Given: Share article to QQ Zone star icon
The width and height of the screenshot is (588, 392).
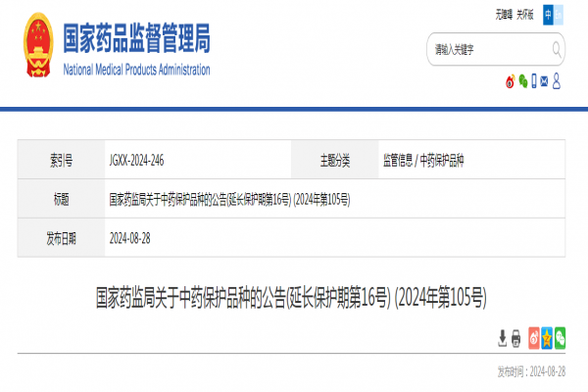Looking at the screenshot, I should (547, 338).
